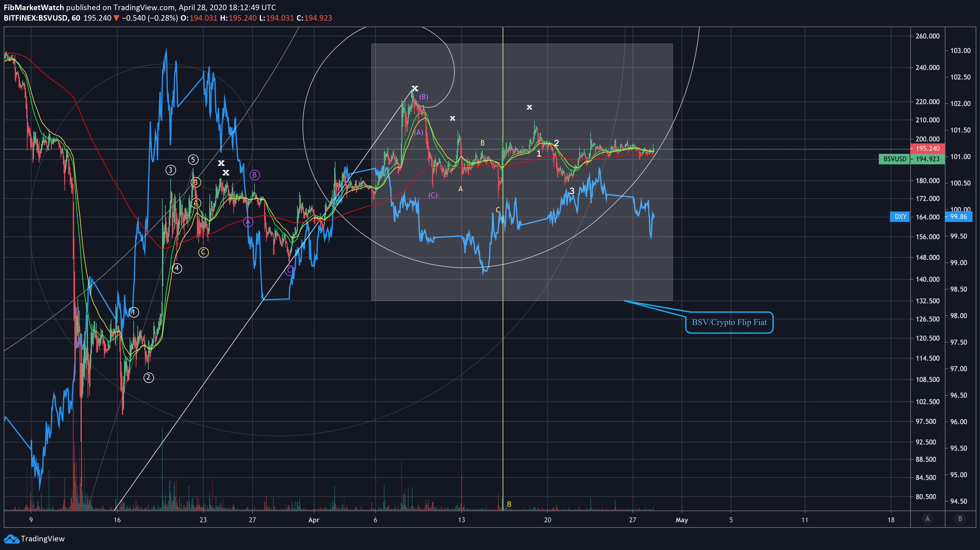Screen dimensions: 980x550
Task: Click the 103.00 DXY axis label
Action: coord(960,51)
